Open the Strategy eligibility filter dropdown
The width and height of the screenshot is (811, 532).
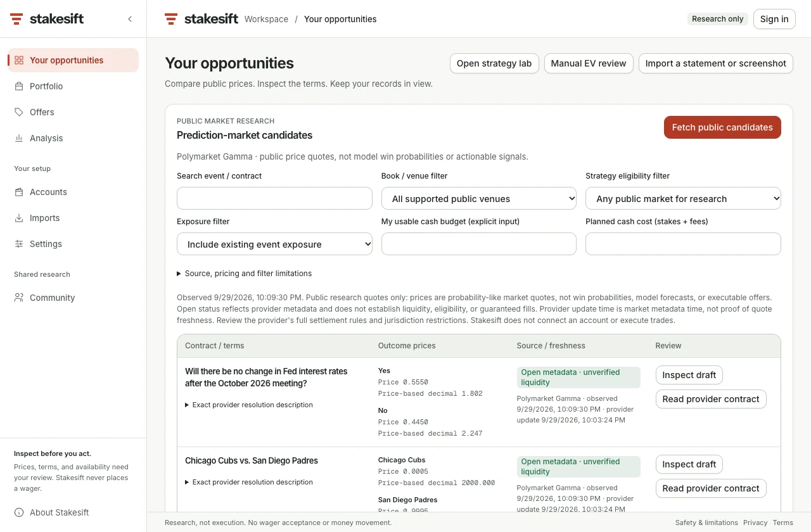(x=683, y=198)
